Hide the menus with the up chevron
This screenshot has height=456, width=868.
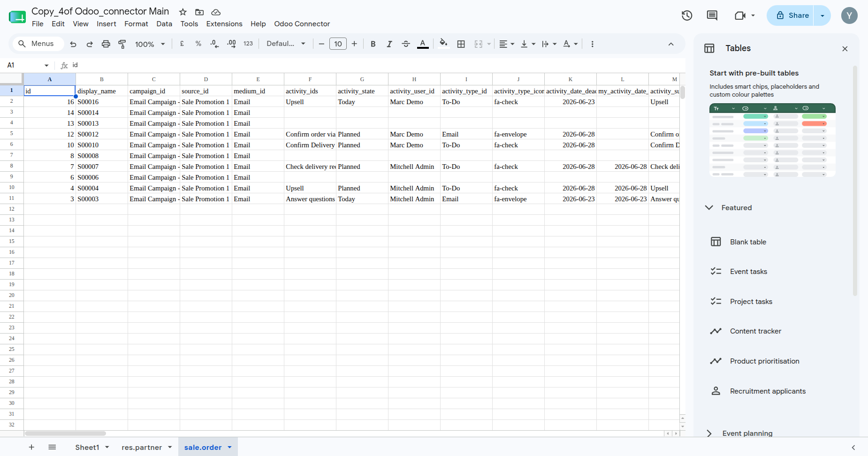tap(671, 44)
